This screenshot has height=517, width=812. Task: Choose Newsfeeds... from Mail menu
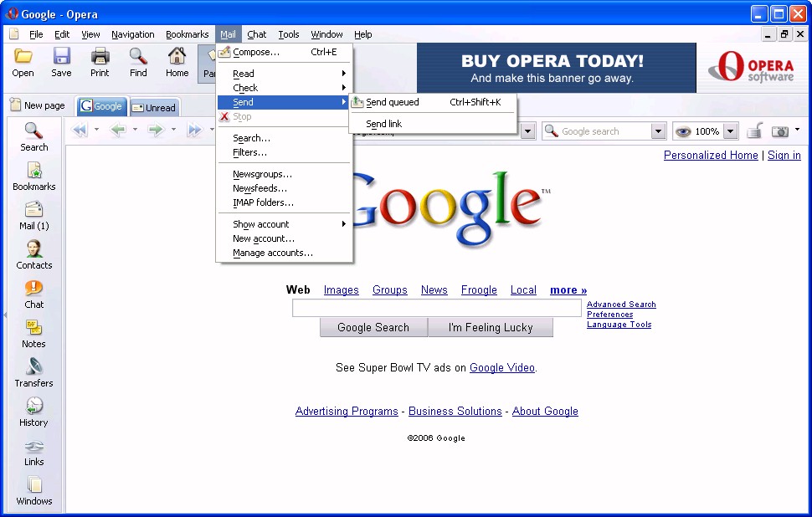(285, 188)
